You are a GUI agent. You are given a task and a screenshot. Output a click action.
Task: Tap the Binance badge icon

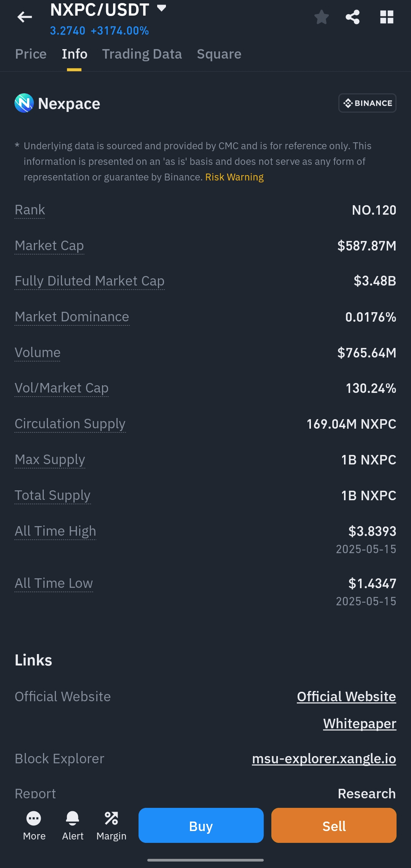click(367, 103)
